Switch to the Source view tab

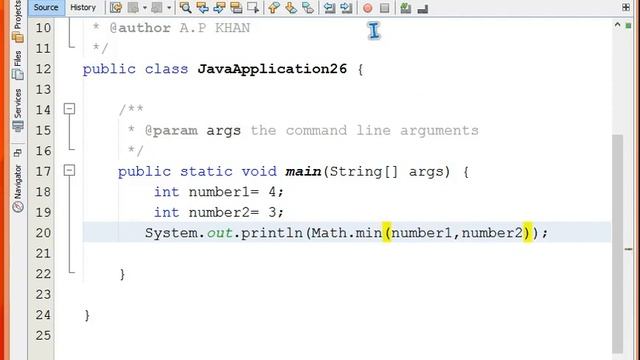pos(46,7)
